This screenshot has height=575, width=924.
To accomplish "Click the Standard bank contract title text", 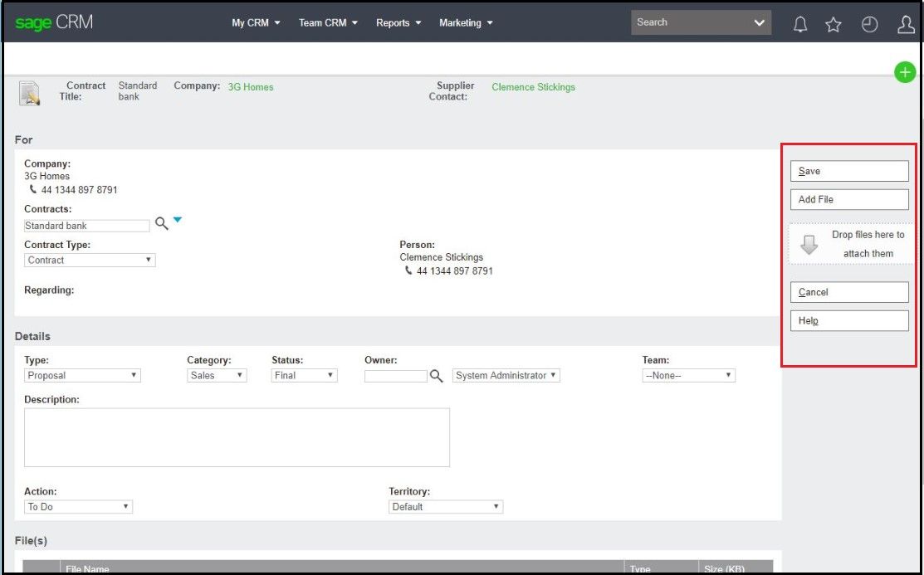I will click(137, 90).
